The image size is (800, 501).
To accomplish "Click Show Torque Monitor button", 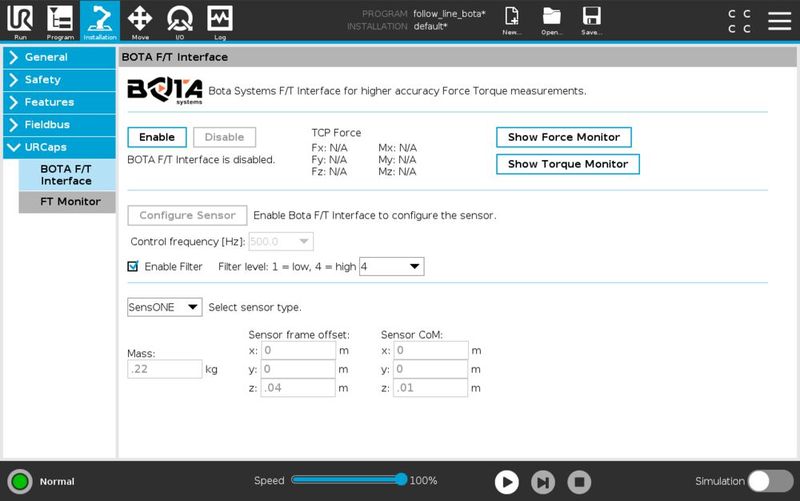I will tap(568, 164).
